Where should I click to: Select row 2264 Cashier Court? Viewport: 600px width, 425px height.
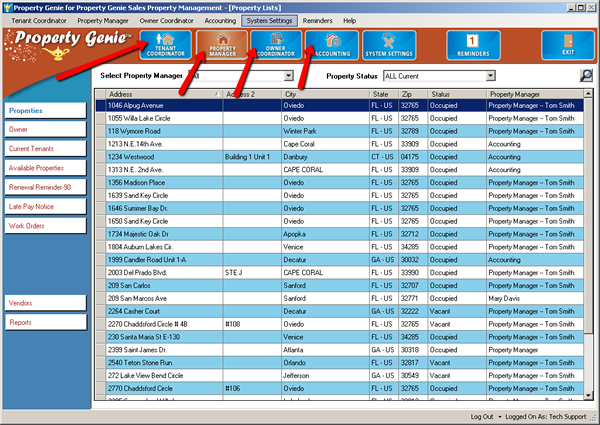click(339, 311)
